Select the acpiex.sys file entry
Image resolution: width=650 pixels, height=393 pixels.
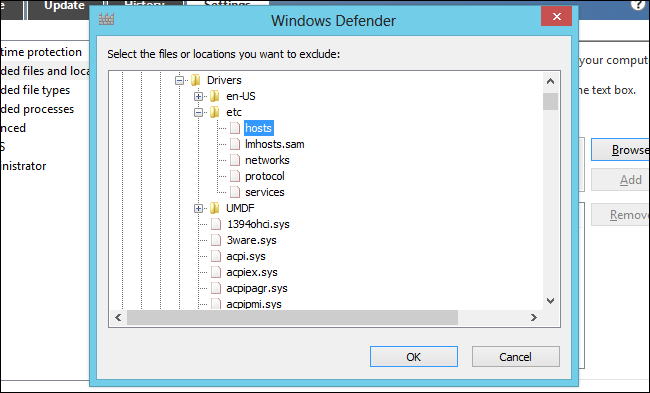click(x=252, y=272)
